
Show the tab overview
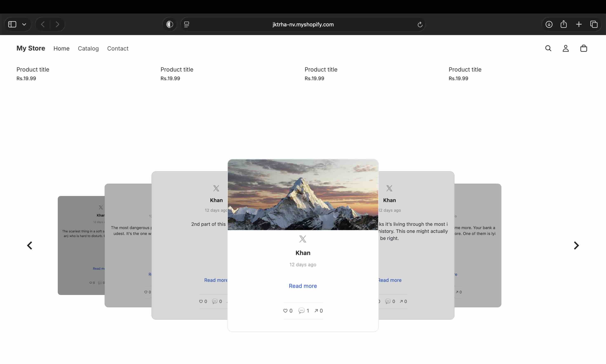594,24
